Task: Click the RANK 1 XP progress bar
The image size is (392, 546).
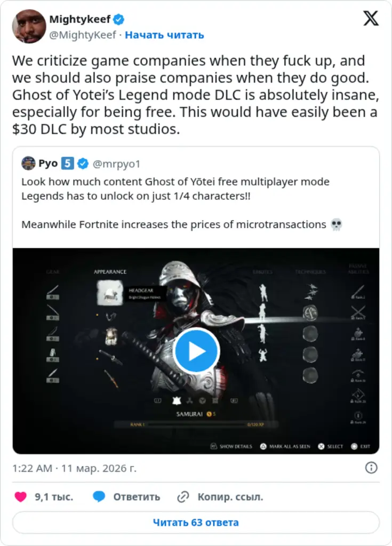Action: 197,424
